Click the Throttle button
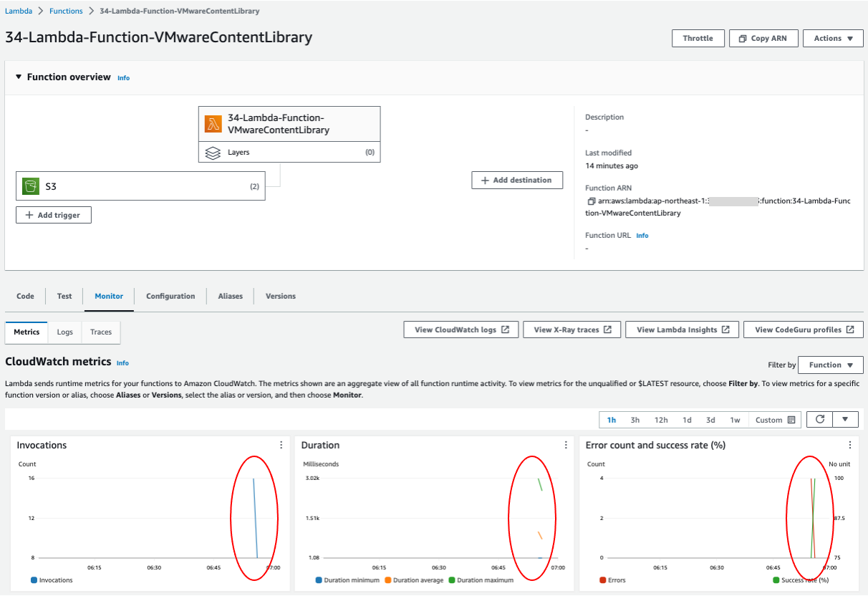Viewport: 868px width, 596px height. 698,39
